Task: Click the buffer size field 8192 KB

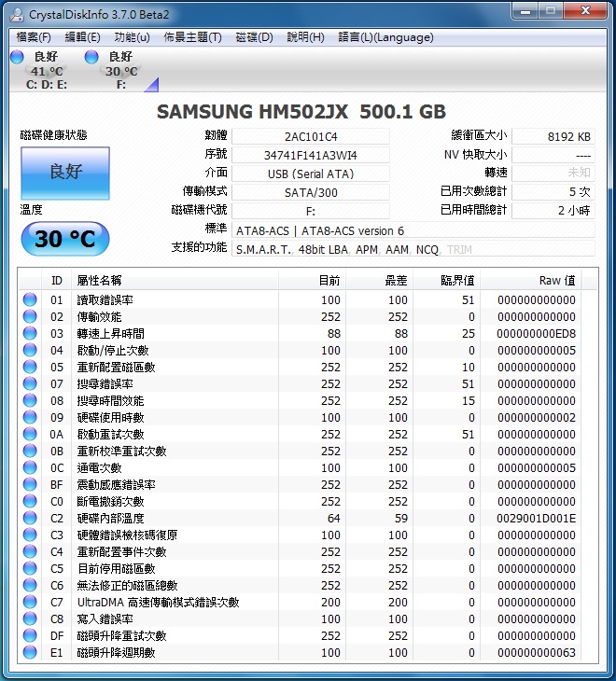Action: (553, 136)
